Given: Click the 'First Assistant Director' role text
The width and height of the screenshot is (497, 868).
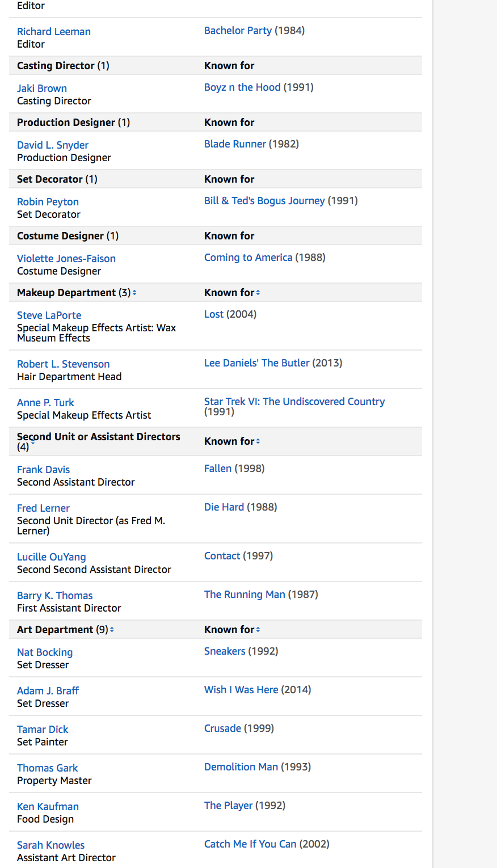Looking at the screenshot, I should point(69,608).
